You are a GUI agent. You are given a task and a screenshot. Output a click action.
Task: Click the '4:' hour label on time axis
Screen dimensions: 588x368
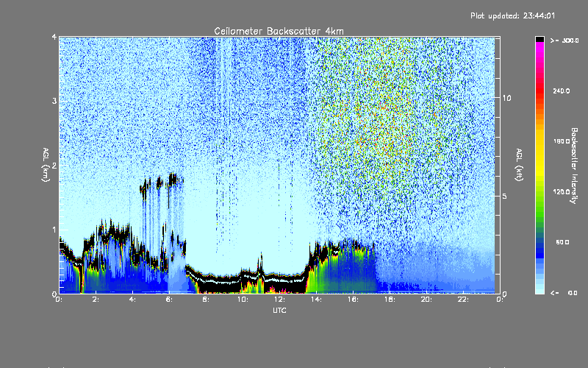click(133, 300)
